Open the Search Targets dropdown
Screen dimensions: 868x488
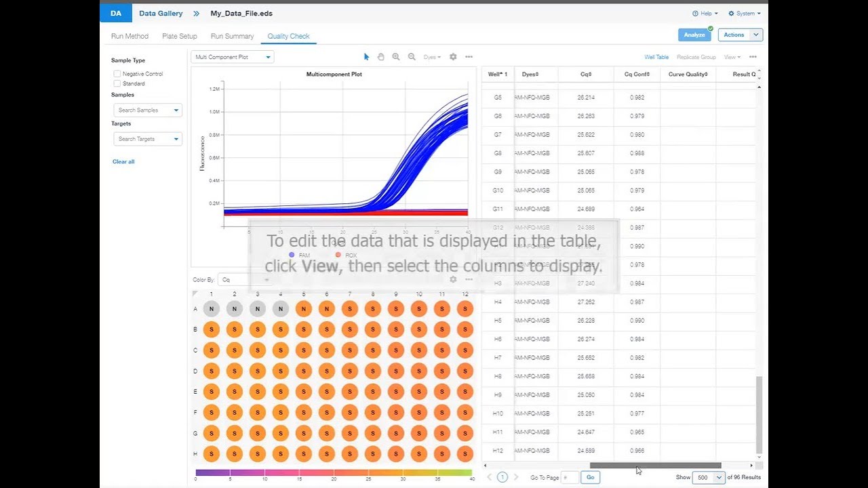coord(148,139)
